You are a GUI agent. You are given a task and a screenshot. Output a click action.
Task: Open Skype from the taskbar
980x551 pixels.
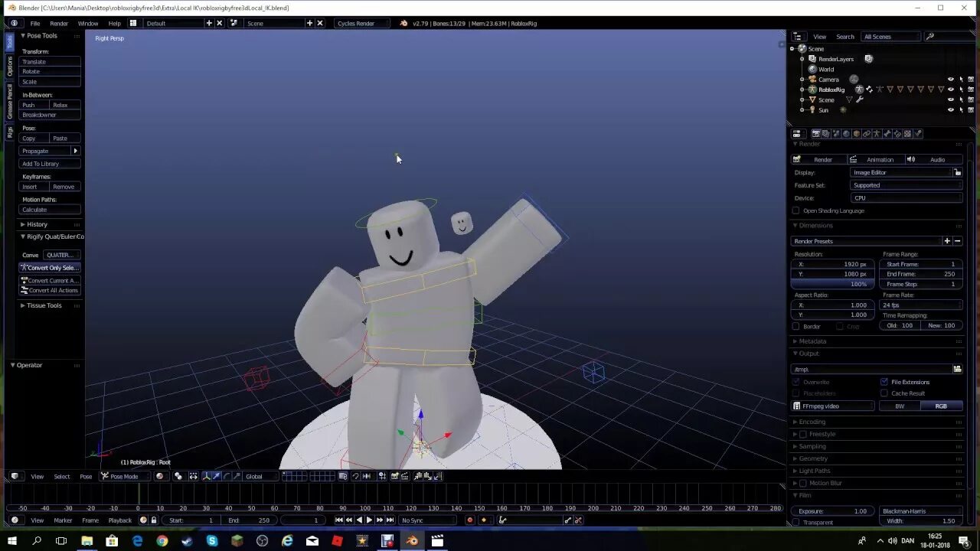[x=212, y=540]
